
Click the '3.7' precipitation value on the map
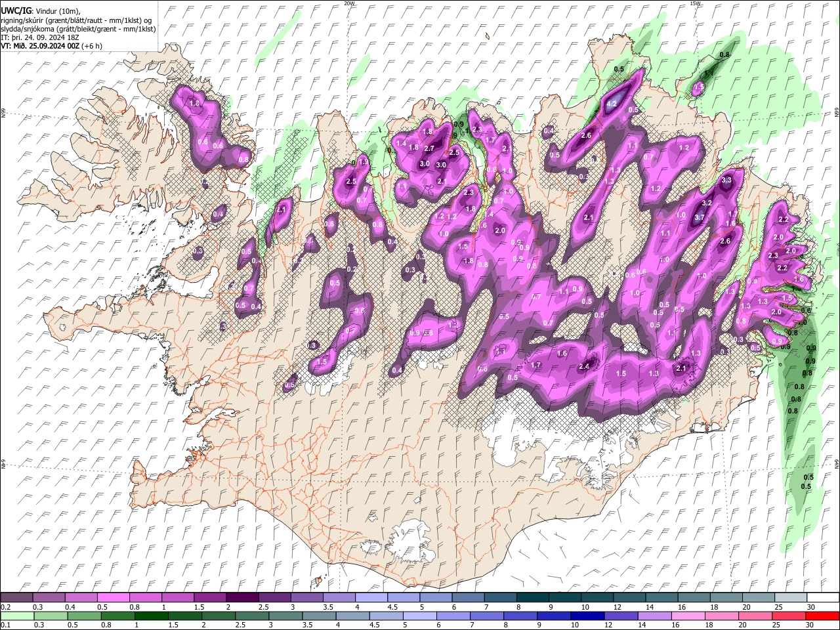700,217
